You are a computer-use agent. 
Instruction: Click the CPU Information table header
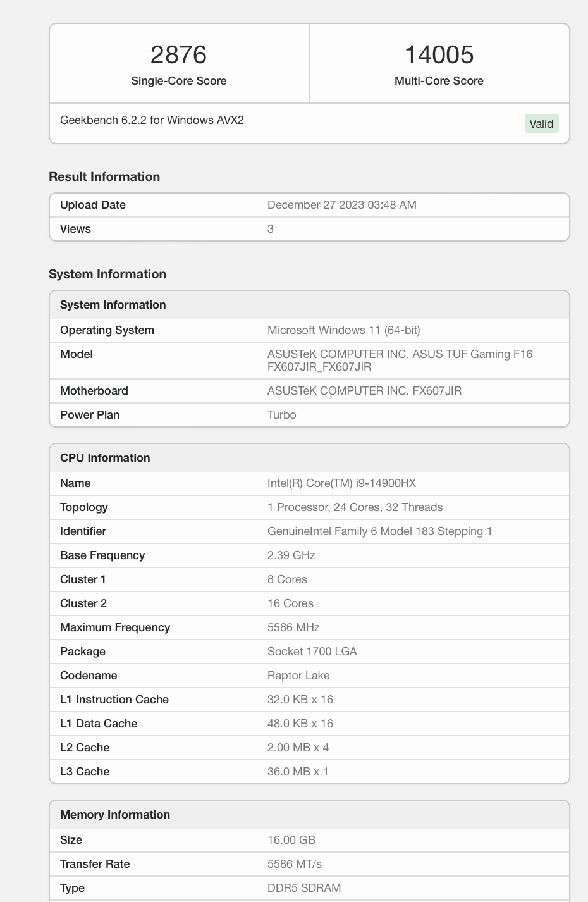(105, 458)
